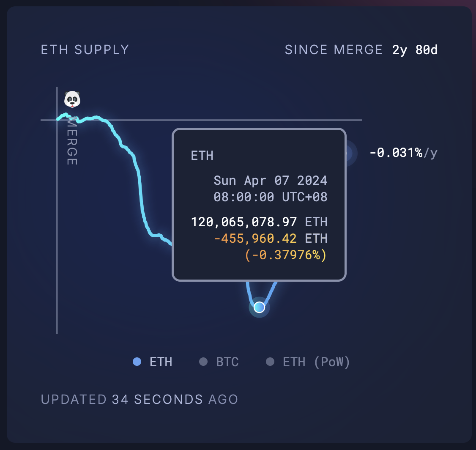Click the gray ETH (PoW) legend dot
The height and width of the screenshot is (450, 476).
[x=270, y=362]
